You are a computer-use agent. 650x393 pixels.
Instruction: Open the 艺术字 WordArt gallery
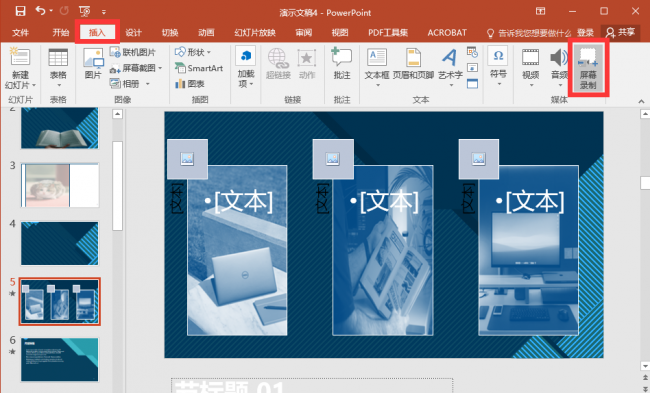(x=450, y=68)
